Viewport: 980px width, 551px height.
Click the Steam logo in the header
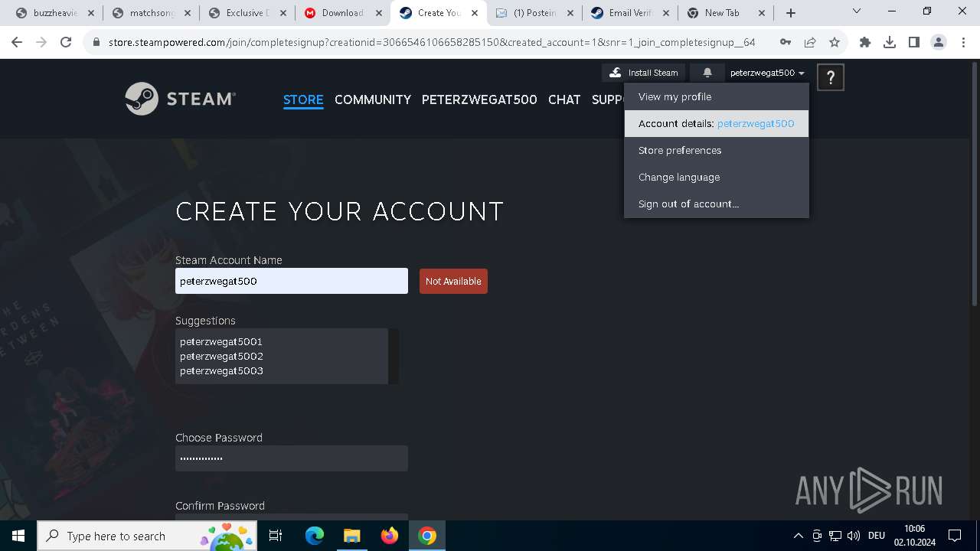coord(180,99)
